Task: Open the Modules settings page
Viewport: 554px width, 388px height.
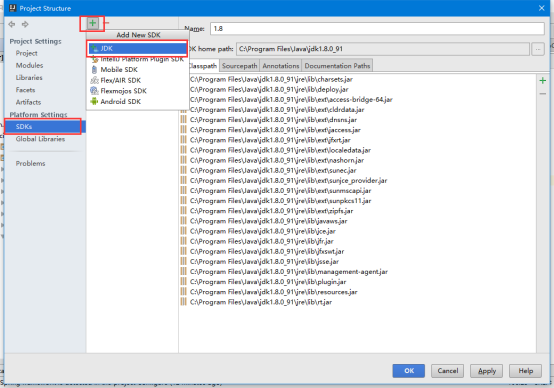Action: click(x=29, y=65)
